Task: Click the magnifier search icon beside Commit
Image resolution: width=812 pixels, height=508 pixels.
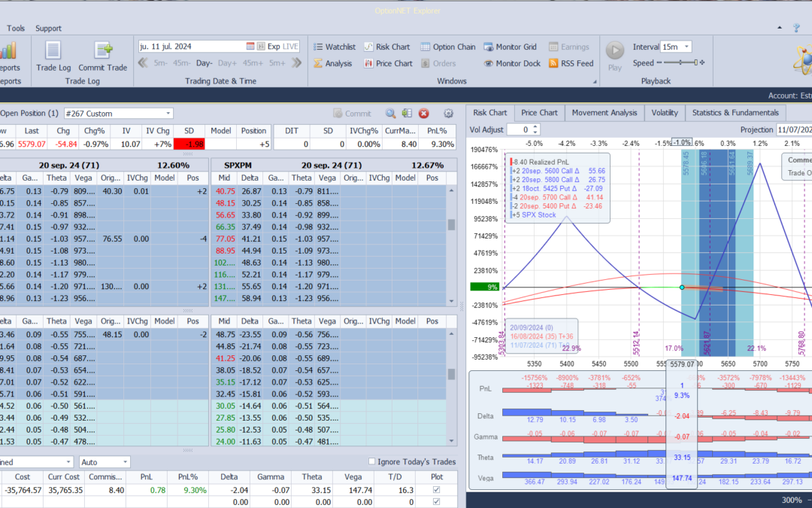Action: [391, 114]
